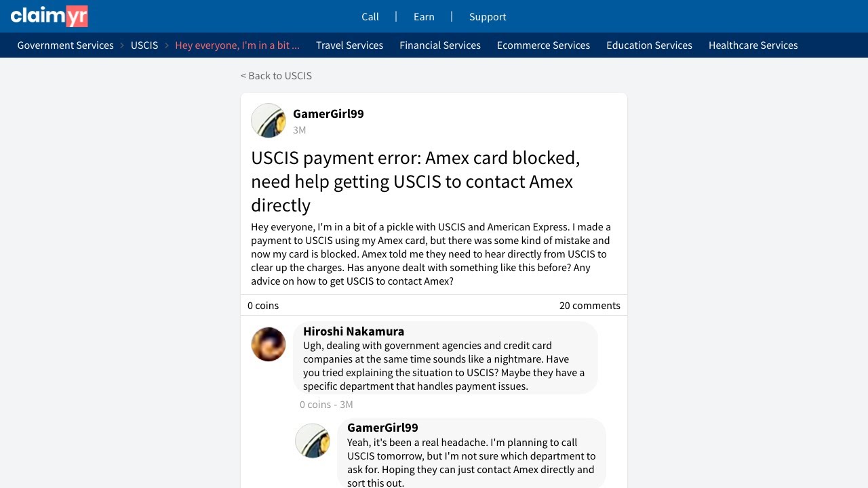Click '0 coins - 3M' under Hiroshi's comment
The height and width of the screenshot is (488, 868).
click(x=326, y=405)
